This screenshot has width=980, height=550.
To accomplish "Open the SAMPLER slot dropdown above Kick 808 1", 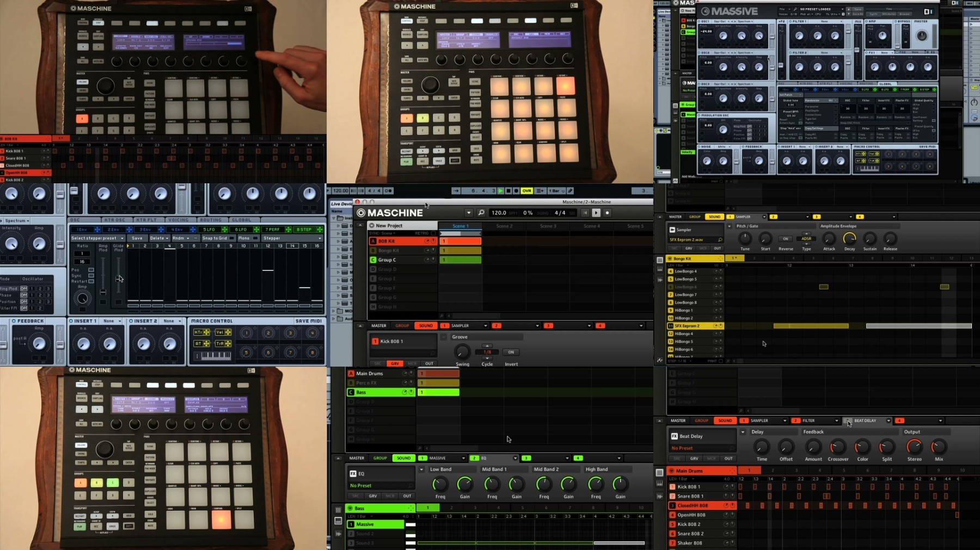I will point(485,326).
